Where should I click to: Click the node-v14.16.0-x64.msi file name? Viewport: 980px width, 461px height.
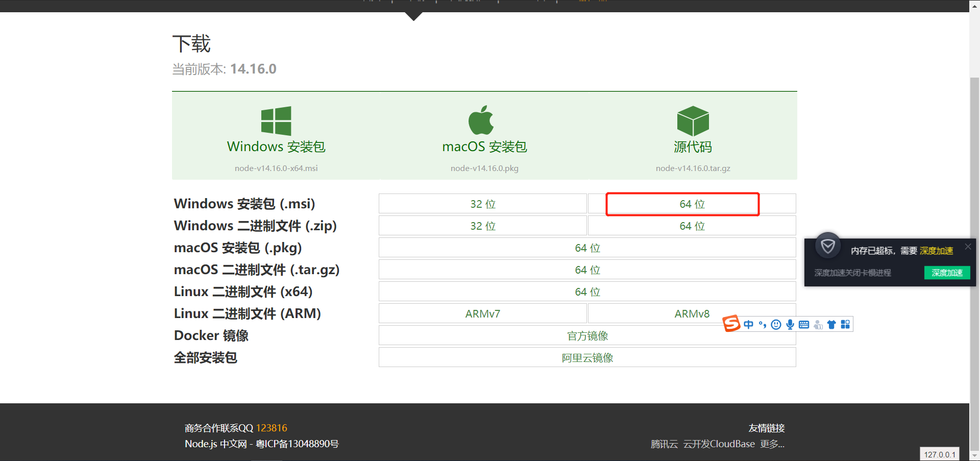pyautogui.click(x=276, y=168)
